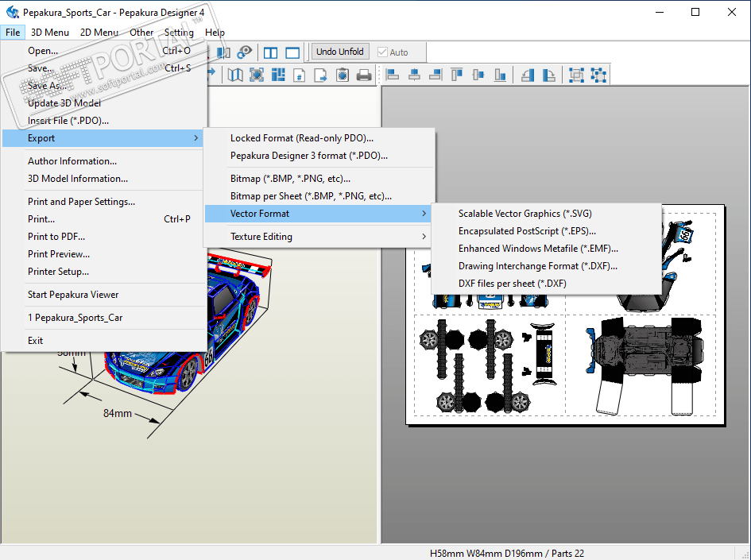Image resolution: width=751 pixels, height=560 pixels.
Task: Select Drawing Interchange Format (*.DXF) option
Action: coord(537,266)
